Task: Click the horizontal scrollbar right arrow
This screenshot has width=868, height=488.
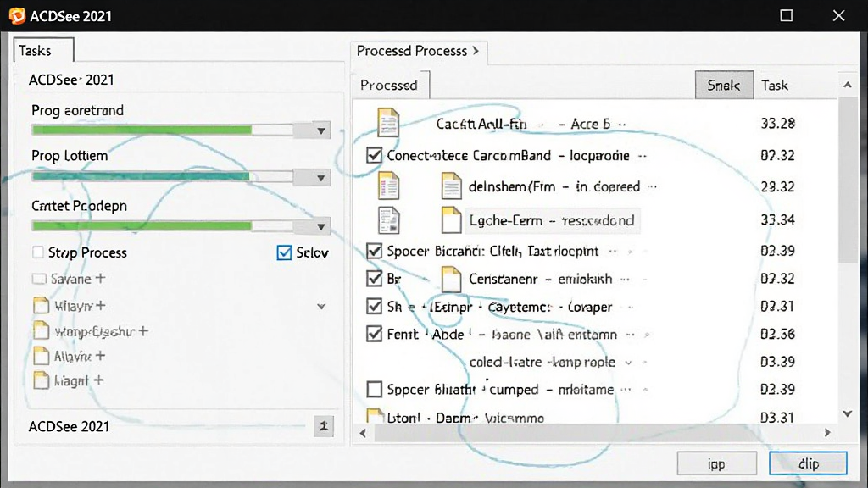Action: coord(827,433)
